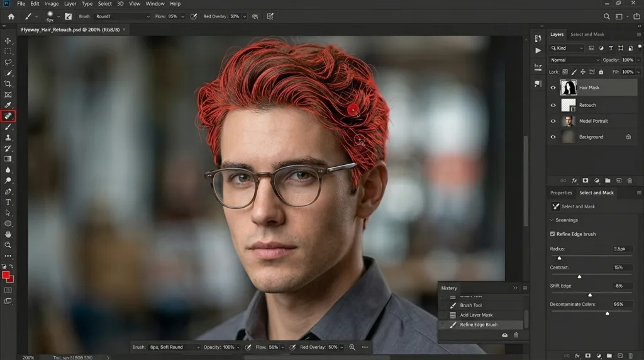Viewport: 644px width, 360px height.
Task: Select the Hand tool
Action: point(8,234)
